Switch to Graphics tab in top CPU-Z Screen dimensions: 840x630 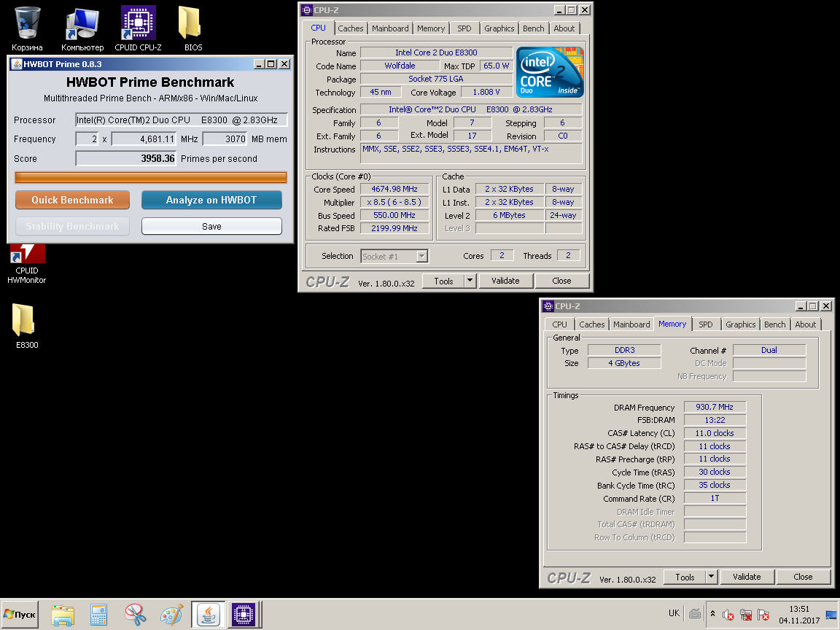[499, 28]
